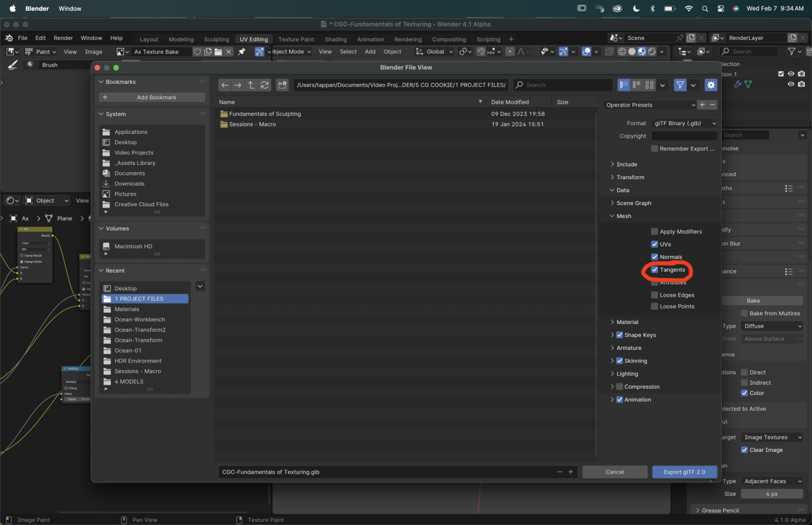Switch to the Modeling workspace tab

[x=181, y=39]
